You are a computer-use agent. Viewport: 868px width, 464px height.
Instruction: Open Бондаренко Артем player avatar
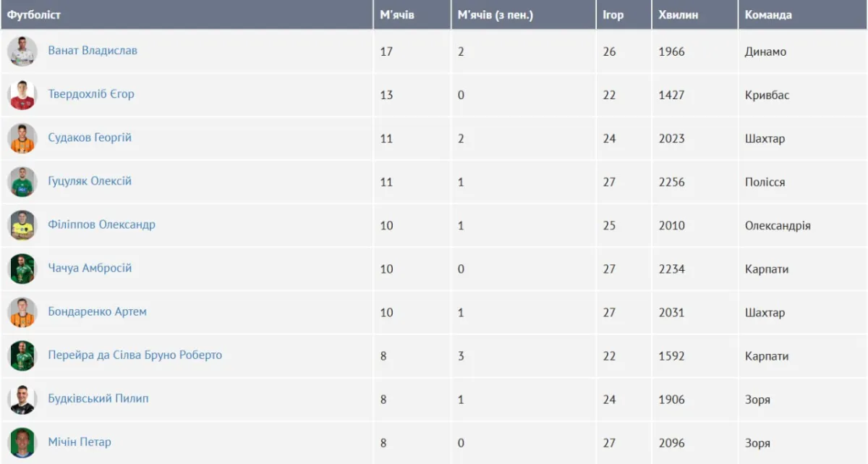pos(22,312)
